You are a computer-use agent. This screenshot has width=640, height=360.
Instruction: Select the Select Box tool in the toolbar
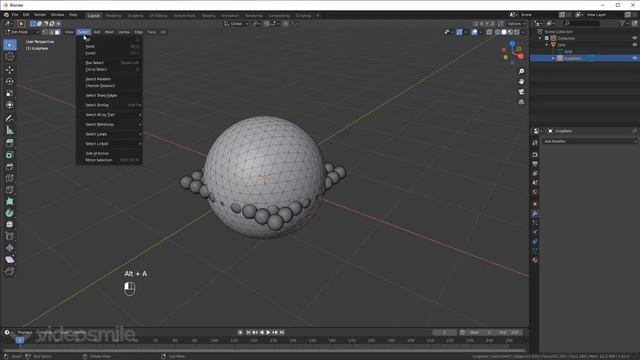10,45
